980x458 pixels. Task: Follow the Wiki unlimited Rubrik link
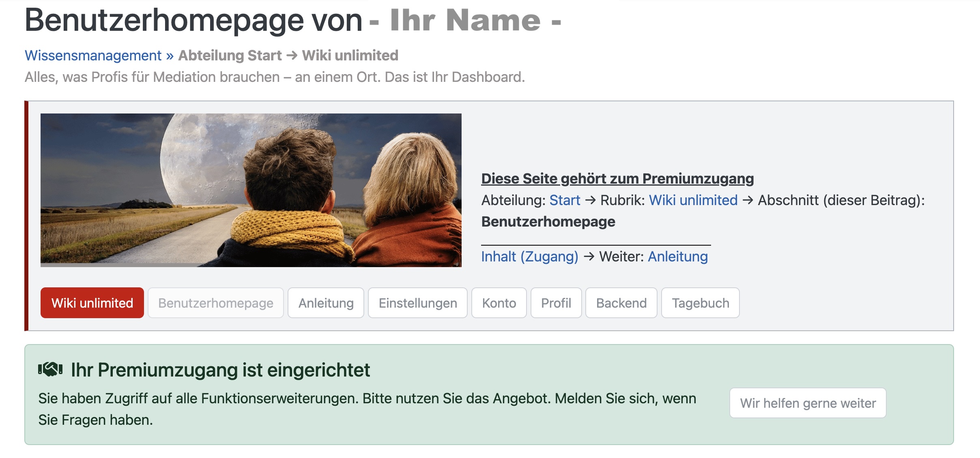point(693,200)
